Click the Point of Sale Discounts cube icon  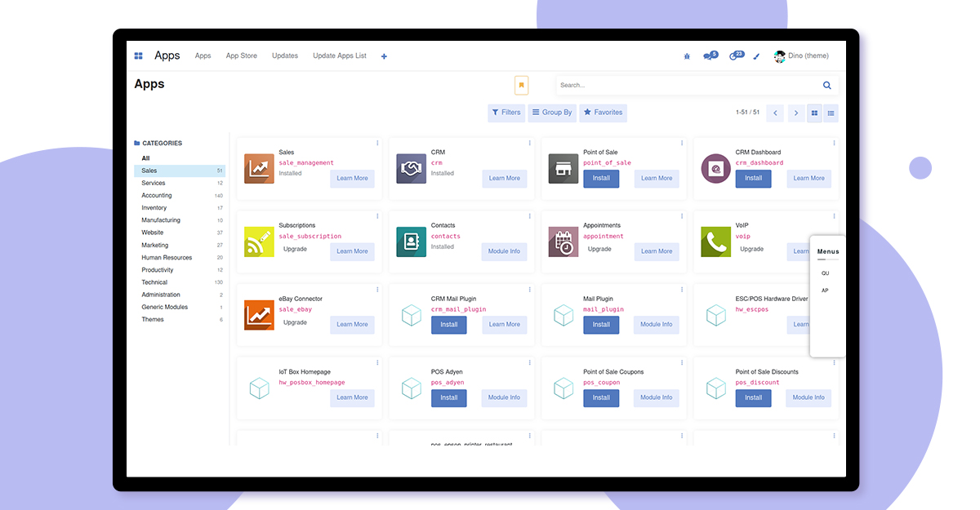(716, 388)
